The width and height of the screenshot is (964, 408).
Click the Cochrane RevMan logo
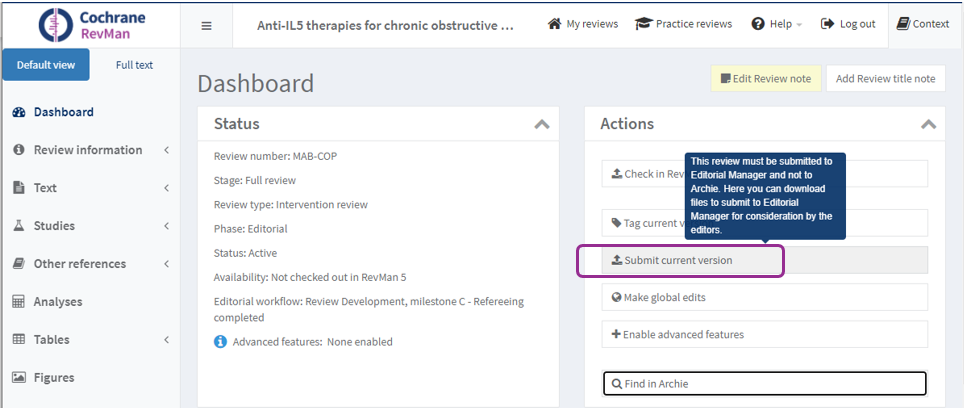click(90, 24)
